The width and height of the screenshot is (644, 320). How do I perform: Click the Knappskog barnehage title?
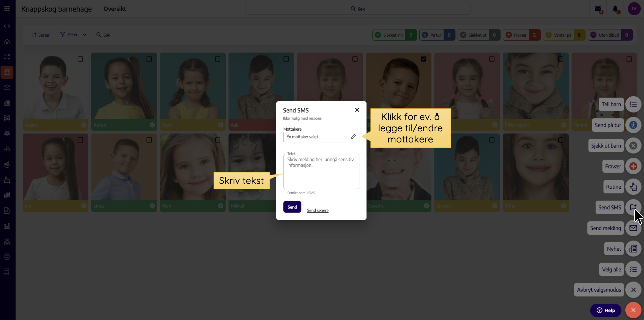coord(56,9)
